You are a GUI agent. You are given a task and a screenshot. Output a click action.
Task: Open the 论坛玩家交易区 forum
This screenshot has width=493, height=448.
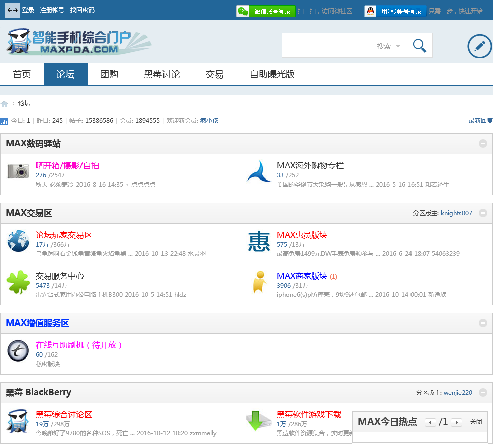pyautogui.click(x=64, y=235)
